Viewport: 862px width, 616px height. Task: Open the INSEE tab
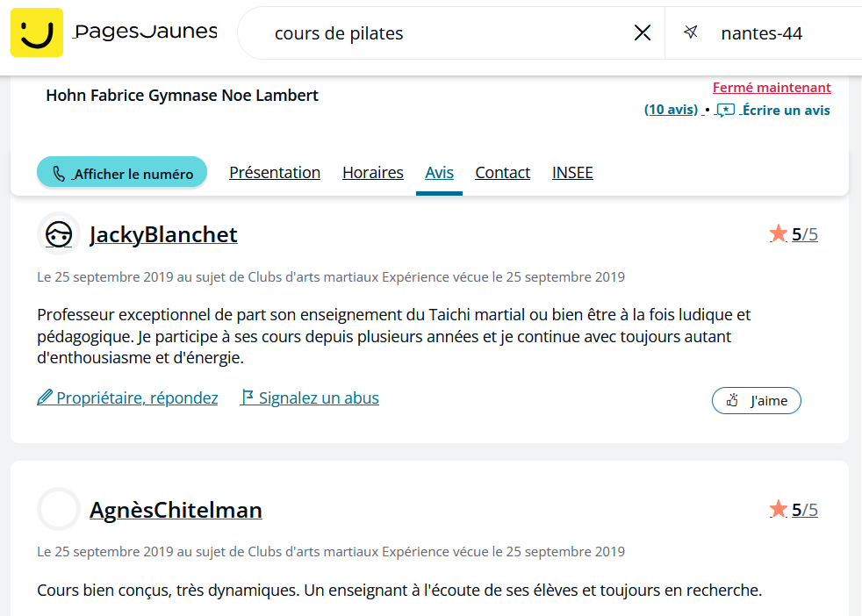pyautogui.click(x=572, y=173)
